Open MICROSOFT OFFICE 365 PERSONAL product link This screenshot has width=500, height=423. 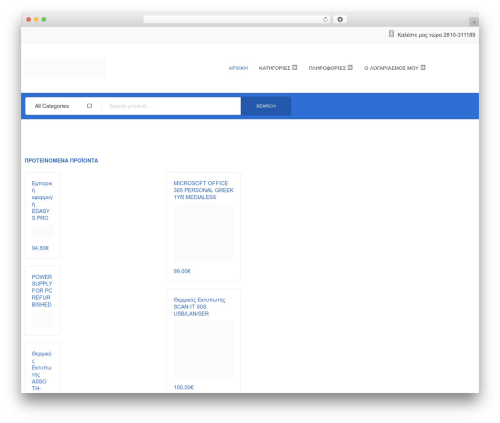point(203,190)
